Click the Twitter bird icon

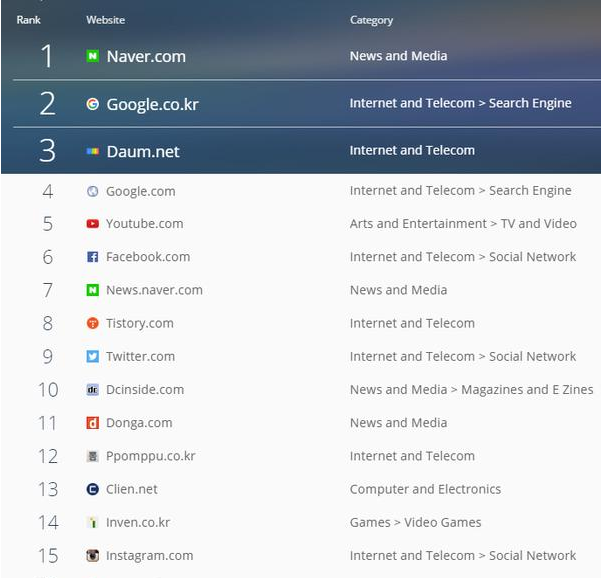click(92, 356)
